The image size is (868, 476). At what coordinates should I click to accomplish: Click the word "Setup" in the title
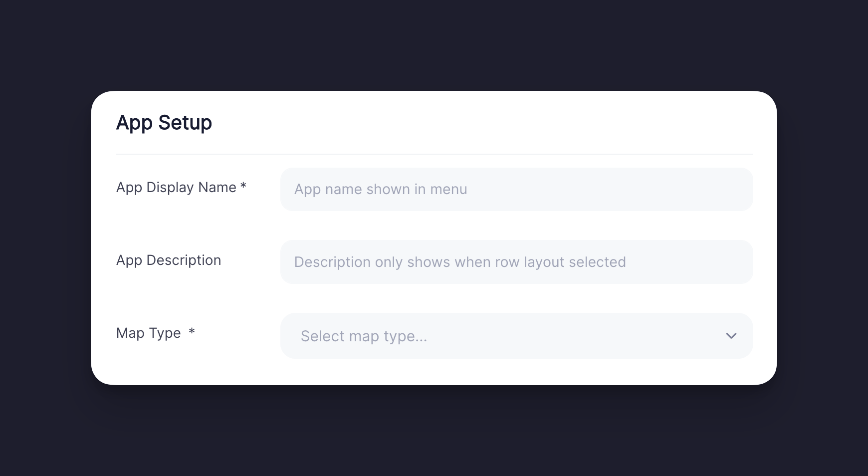pyautogui.click(x=185, y=123)
